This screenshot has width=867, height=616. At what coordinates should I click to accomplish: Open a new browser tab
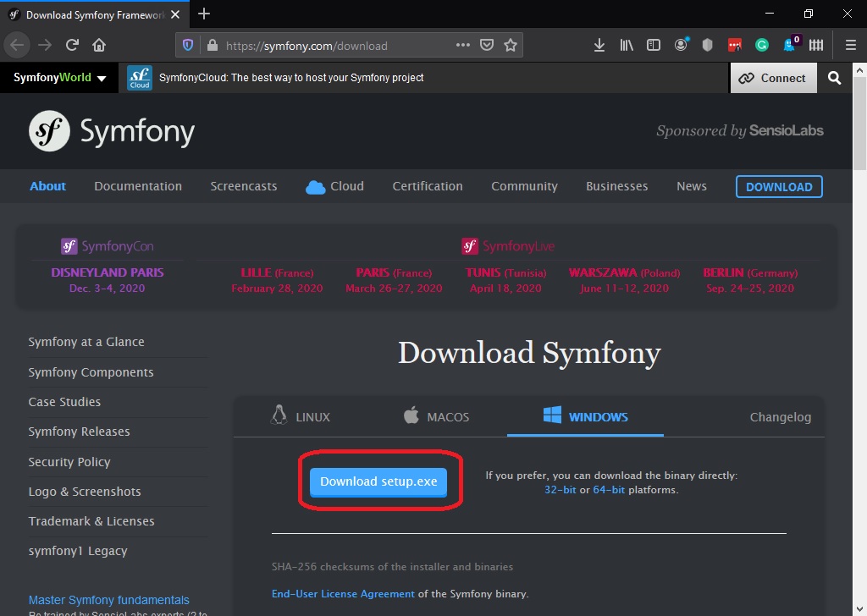click(x=203, y=14)
